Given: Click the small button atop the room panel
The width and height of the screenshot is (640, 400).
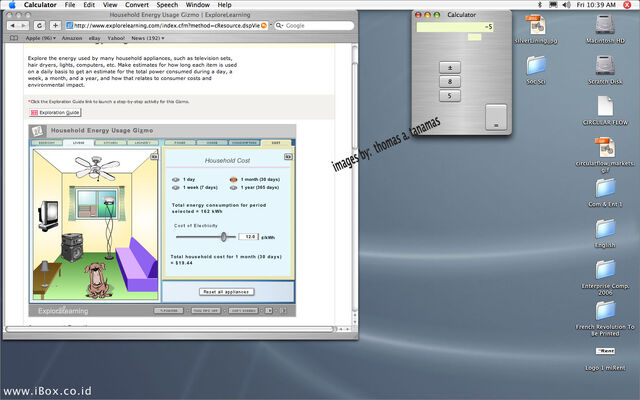Looking at the screenshot, I should pyautogui.click(x=154, y=156).
